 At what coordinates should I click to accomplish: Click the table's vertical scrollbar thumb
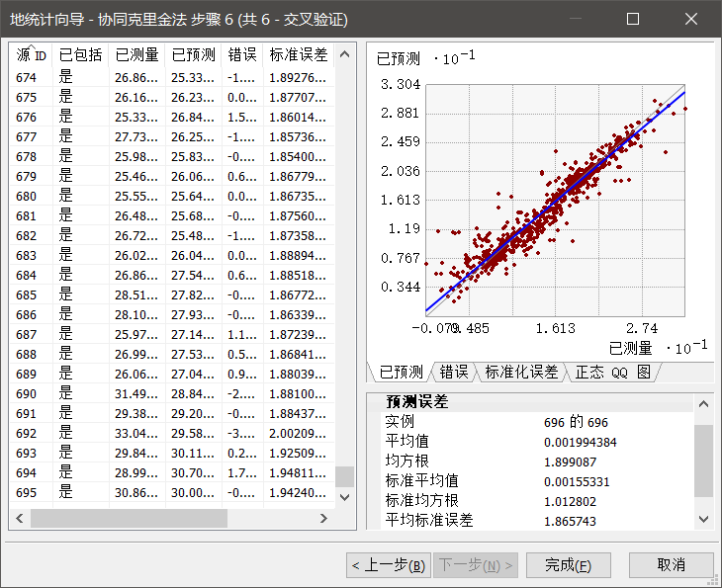coord(344,476)
